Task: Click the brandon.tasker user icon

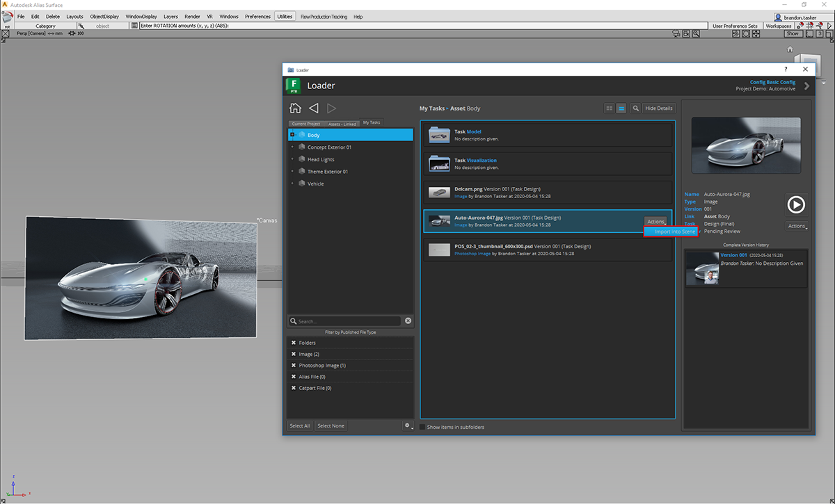Action: point(778,17)
